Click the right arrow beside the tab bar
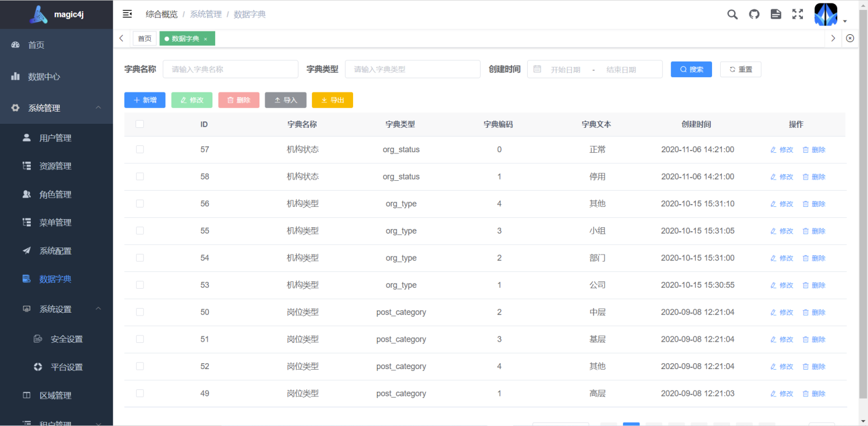 [x=833, y=37]
